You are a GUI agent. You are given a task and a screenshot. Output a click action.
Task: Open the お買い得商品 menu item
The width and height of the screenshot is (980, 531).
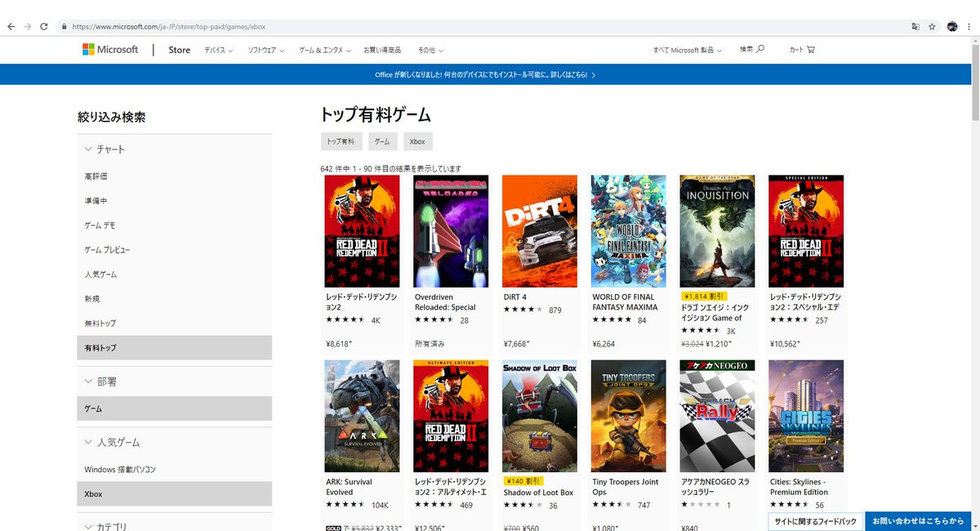(x=382, y=50)
